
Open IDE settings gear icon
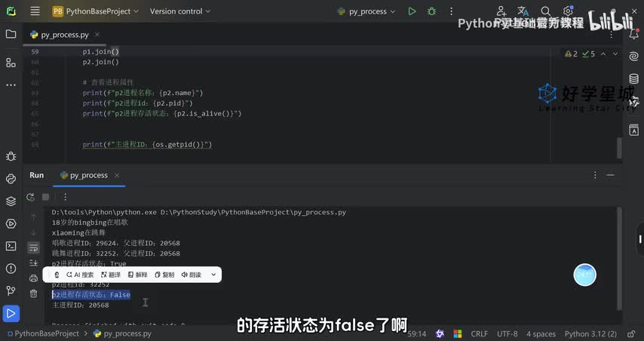[x=568, y=11]
